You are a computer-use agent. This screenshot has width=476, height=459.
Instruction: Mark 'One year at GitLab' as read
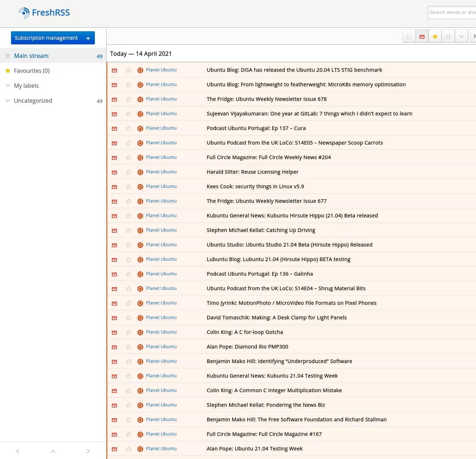point(114,114)
